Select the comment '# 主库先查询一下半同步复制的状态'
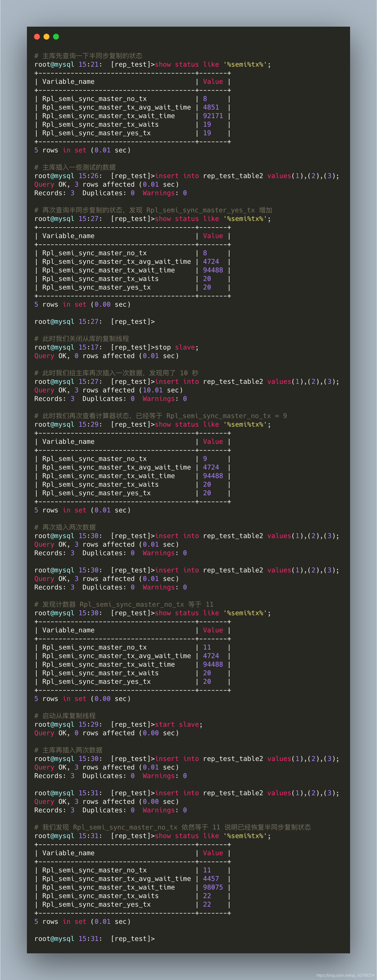 (88, 56)
